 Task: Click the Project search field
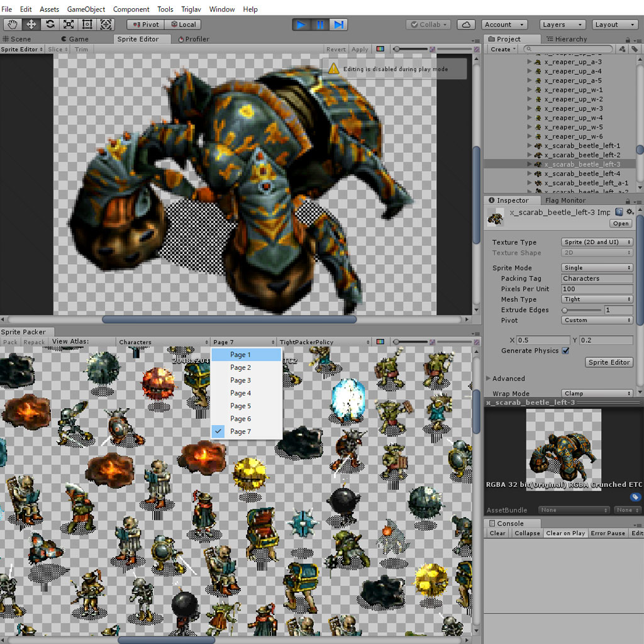tap(569, 49)
